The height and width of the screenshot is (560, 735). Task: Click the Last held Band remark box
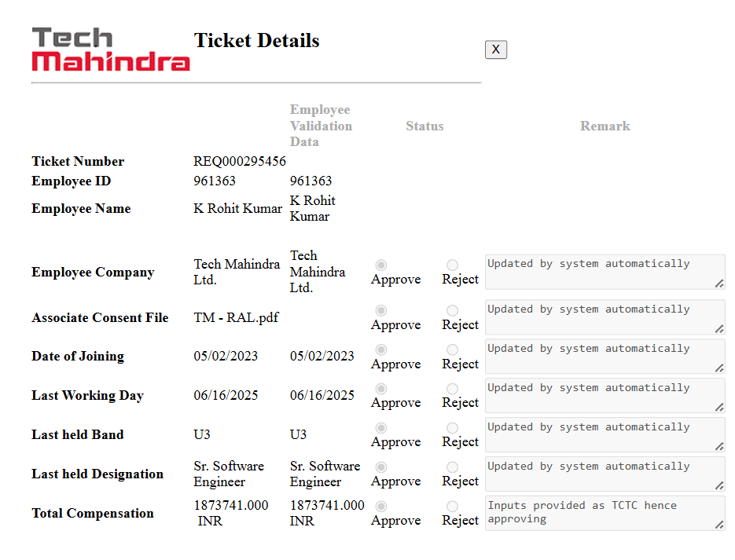point(605,435)
